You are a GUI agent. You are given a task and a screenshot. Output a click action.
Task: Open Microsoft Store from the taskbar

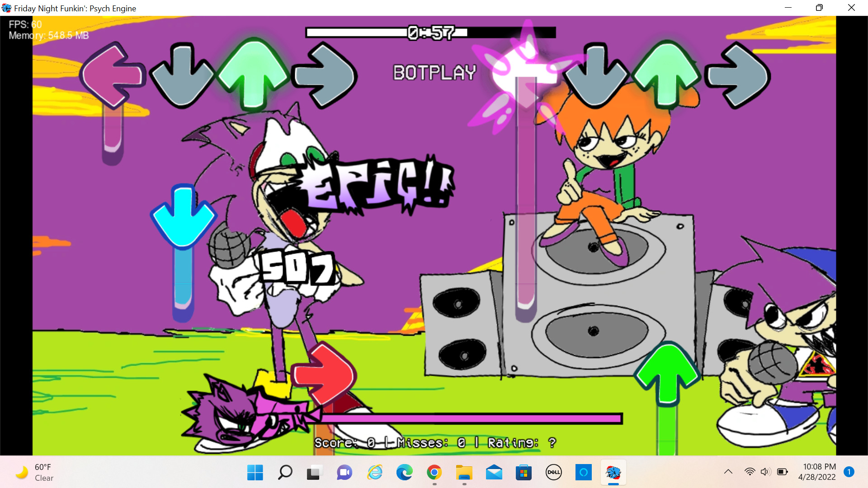(x=524, y=473)
